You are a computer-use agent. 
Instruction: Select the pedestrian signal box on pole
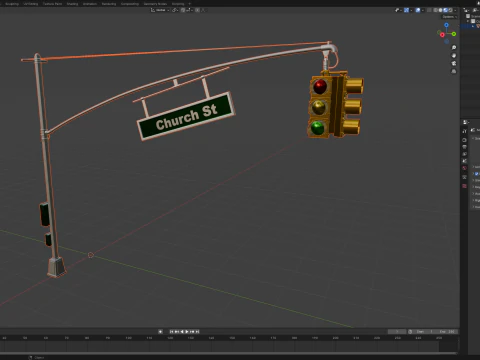click(x=44, y=214)
